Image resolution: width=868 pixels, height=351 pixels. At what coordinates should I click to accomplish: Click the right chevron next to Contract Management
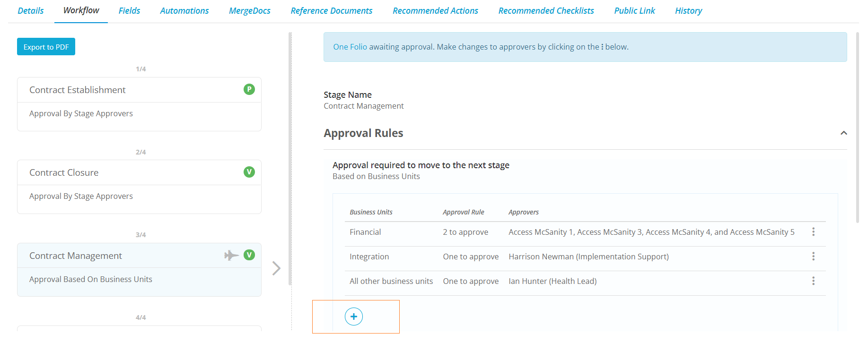[x=277, y=268]
